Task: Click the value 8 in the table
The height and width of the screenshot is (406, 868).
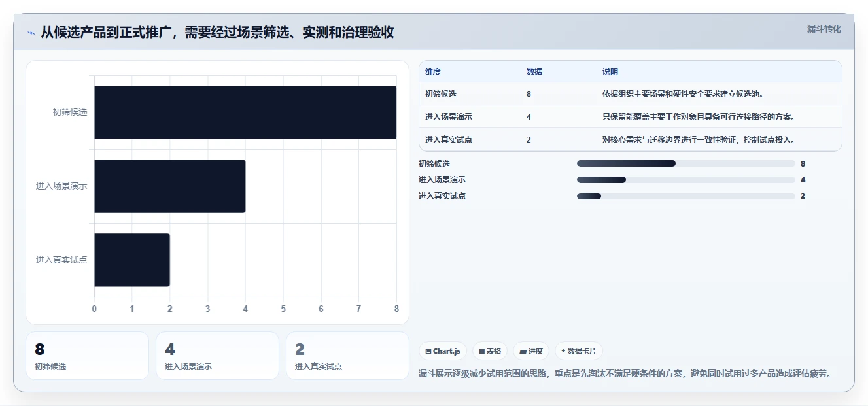Action: pyautogui.click(x=529, y=94)
